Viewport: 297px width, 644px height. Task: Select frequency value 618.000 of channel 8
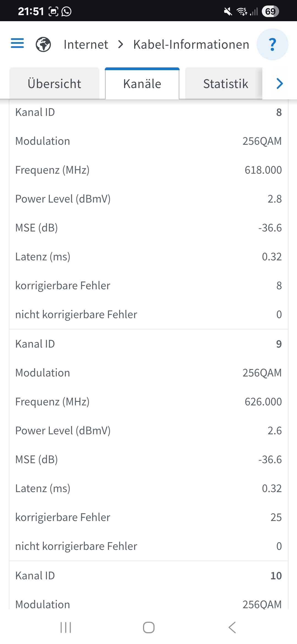coord(263,170)
